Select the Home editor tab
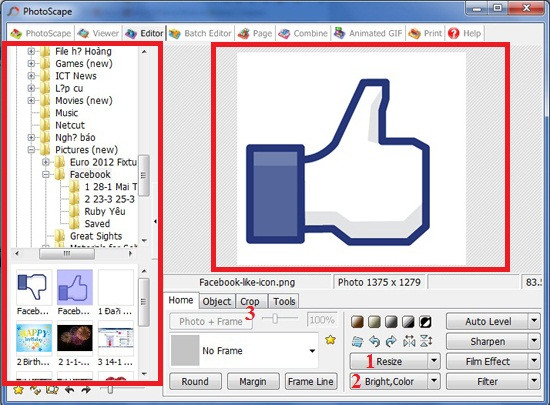This screenshot has height=405, width=550. 181,301
